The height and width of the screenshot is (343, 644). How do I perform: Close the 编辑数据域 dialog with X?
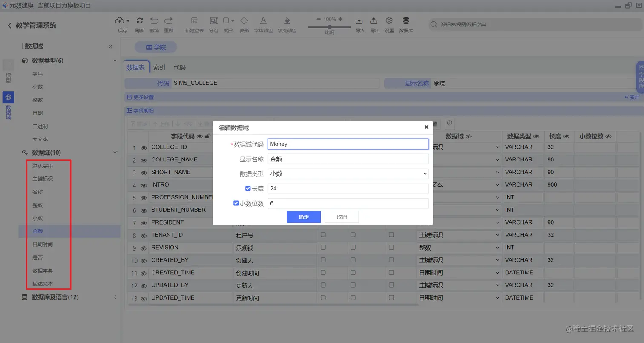[426, 127]
